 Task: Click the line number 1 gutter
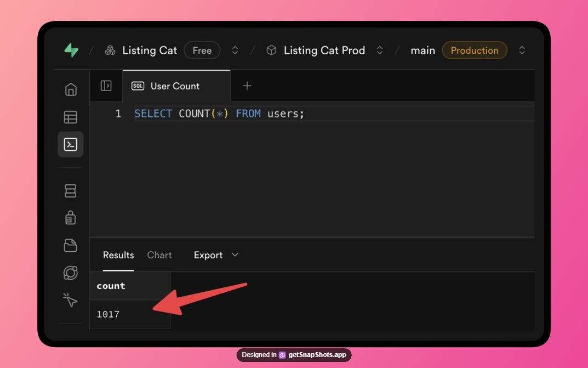[118, 114]
